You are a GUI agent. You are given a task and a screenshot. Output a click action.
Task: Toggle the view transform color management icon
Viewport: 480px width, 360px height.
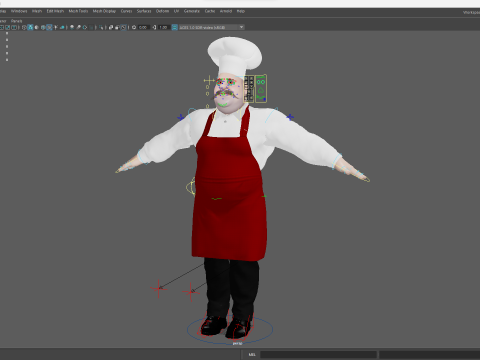coord(174,27)
